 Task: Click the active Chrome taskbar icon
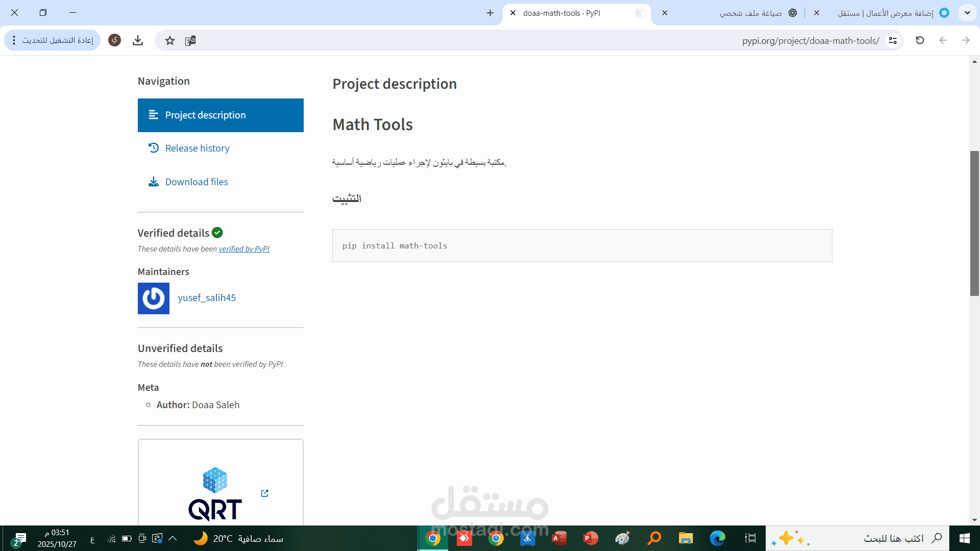point(433,538)
